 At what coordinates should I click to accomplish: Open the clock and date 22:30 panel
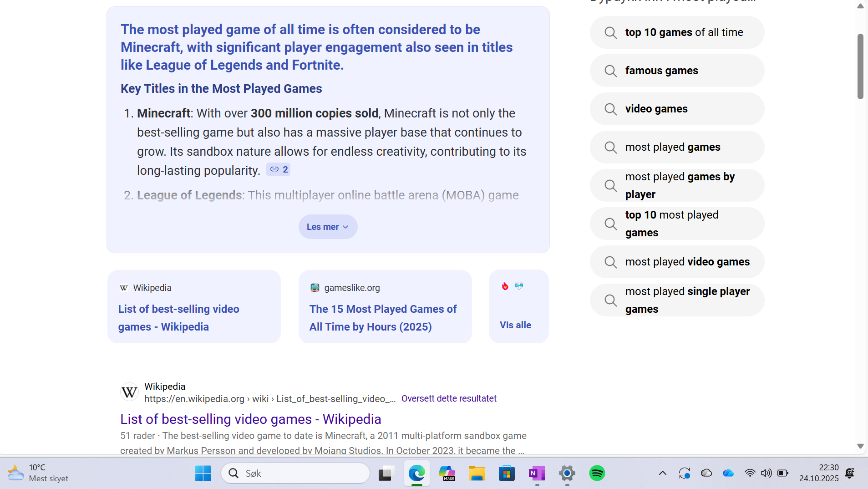click(x=819, y=473)
